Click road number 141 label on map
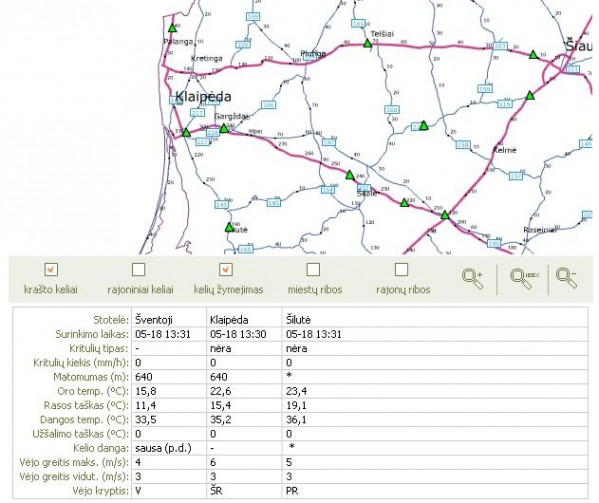Screen dimensions: 599x503 (222, 205)
